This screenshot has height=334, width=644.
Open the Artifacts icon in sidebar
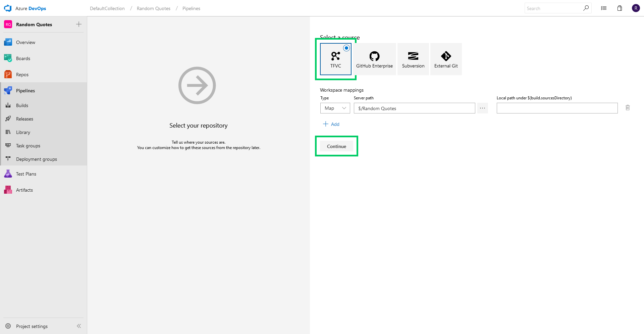[8, 190]
